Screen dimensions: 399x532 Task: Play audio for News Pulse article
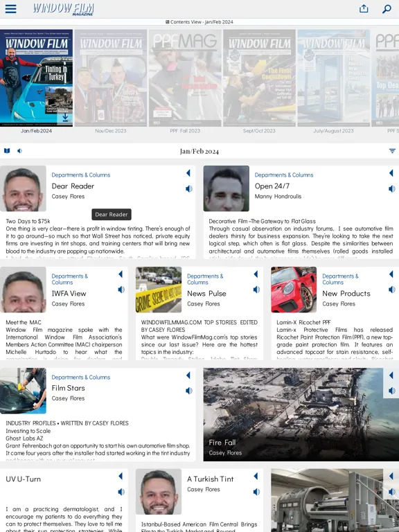pyautogui.click(x=256, y=290)
